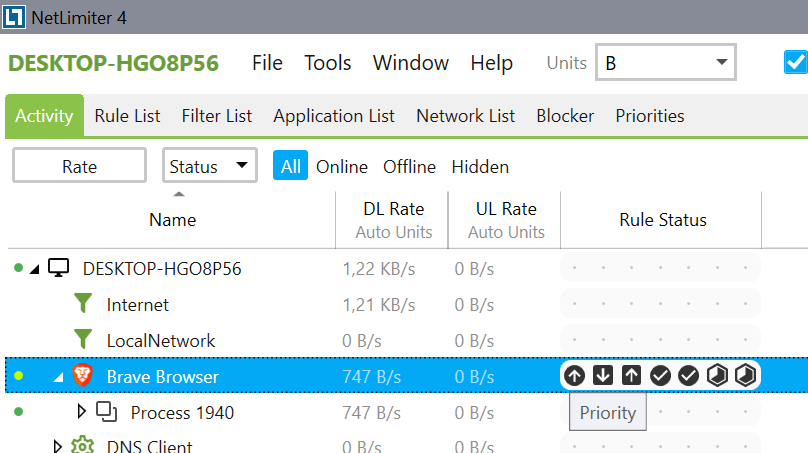This screenshot has width=808, height=453.
Task: Click the LocalNetwork filter funnel icon
Action: pyautogui.click(x=82, y=340)
